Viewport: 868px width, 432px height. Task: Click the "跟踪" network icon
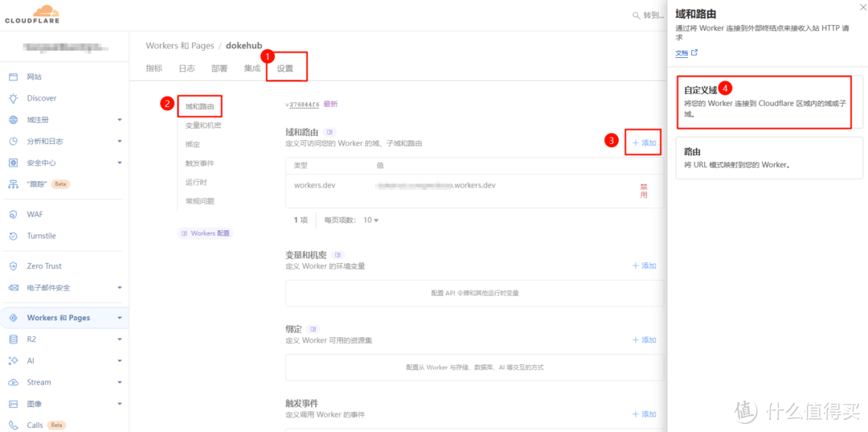click(x=14, y=184)
